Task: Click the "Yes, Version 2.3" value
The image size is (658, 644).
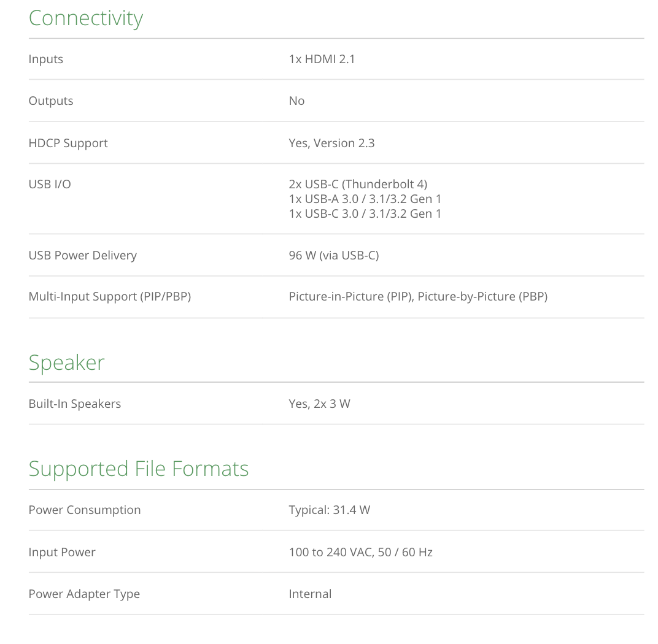Action: coord(331,143)
